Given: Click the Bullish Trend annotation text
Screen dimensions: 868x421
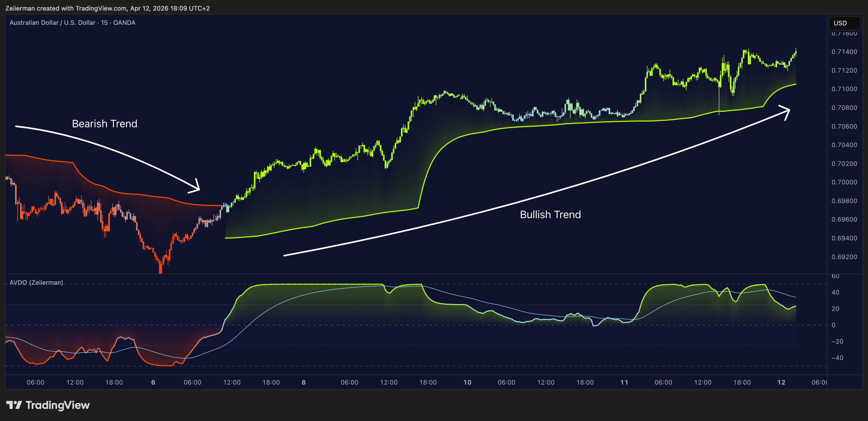Looking at the screenshot, I should point(550,214).
